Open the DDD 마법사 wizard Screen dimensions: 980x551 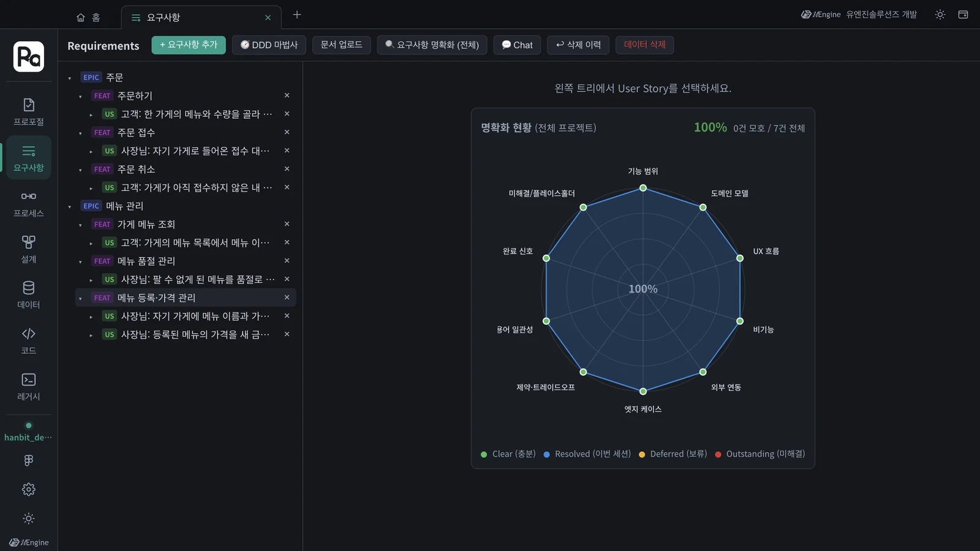[269, 45]
